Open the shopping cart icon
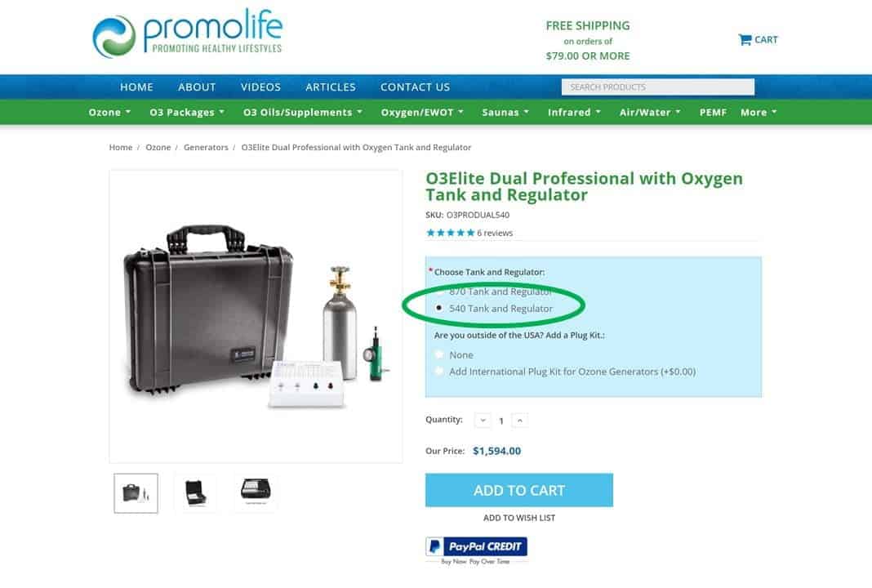The width and height of the screenshot is (872, 588). 745,39
